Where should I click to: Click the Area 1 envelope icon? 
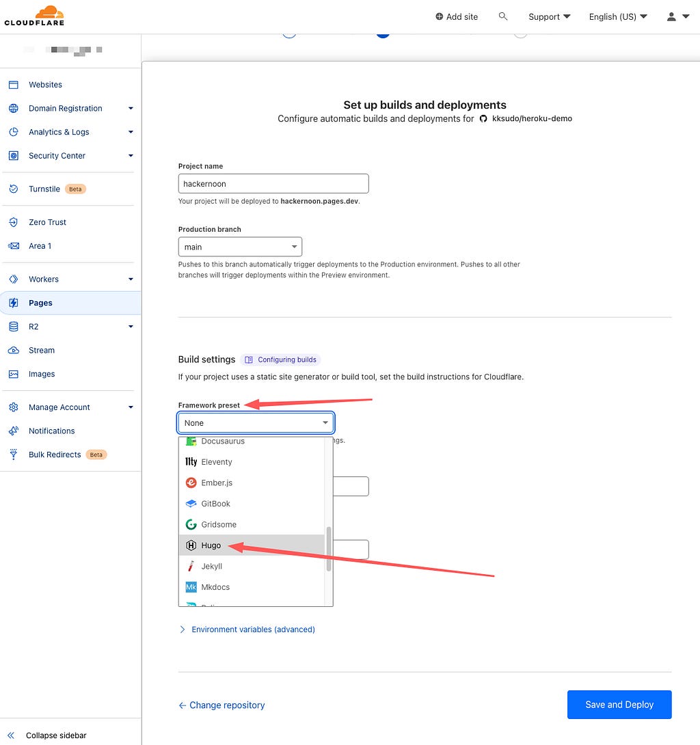point(13,246)
